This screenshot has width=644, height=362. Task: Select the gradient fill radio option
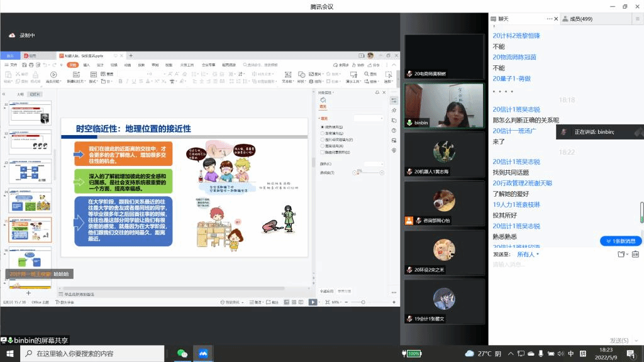pyautogui.click(x=323, y=133)
